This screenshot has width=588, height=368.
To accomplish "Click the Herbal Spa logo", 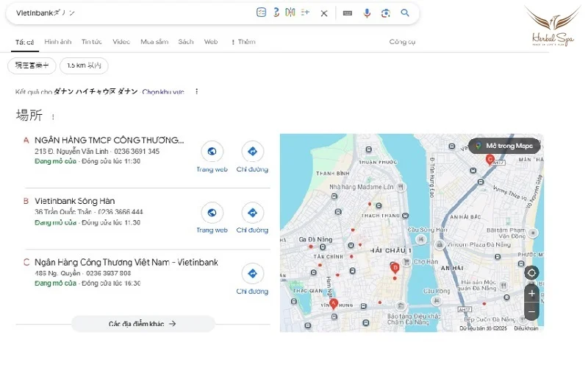I will 553,26.
